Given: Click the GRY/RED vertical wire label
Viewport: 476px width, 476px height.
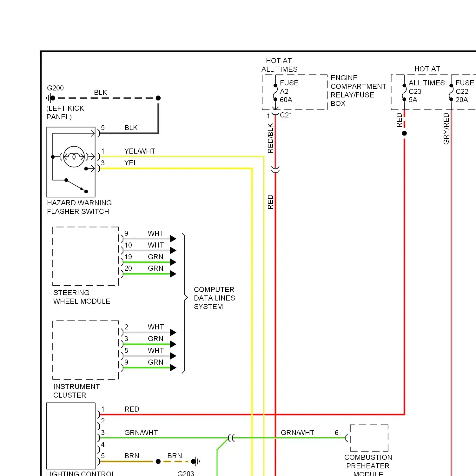Looking at the screenshot, I should (446, 129).
